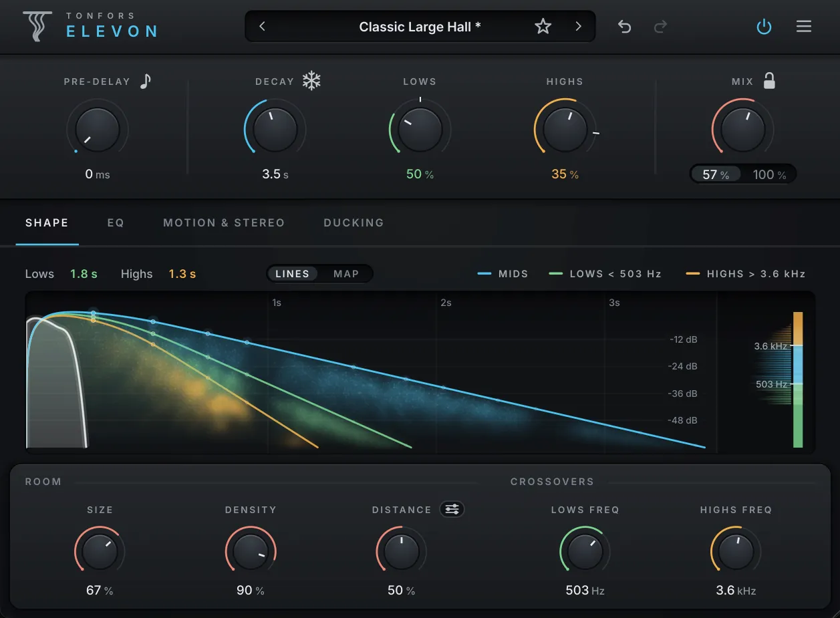Click the 67 % size value

pos(100,591)
